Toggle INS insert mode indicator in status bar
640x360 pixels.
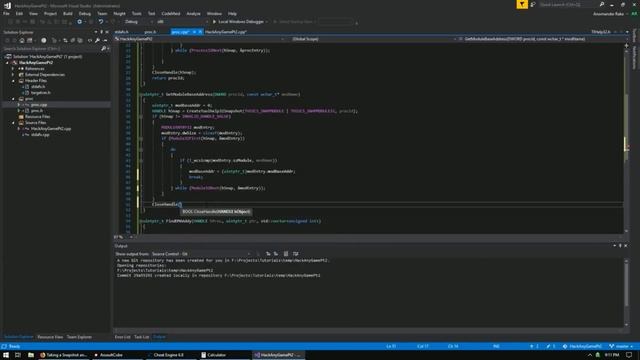(496, 347)
